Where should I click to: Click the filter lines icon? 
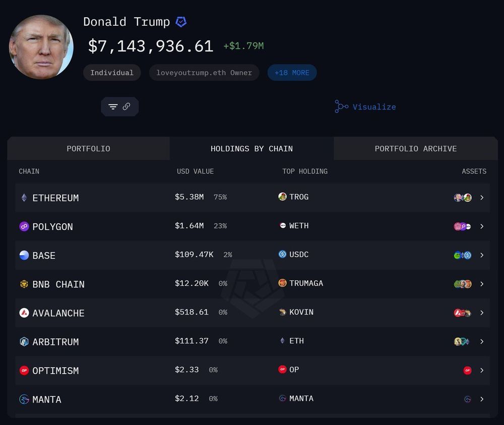pyautogui.click(x=113, y=106)
